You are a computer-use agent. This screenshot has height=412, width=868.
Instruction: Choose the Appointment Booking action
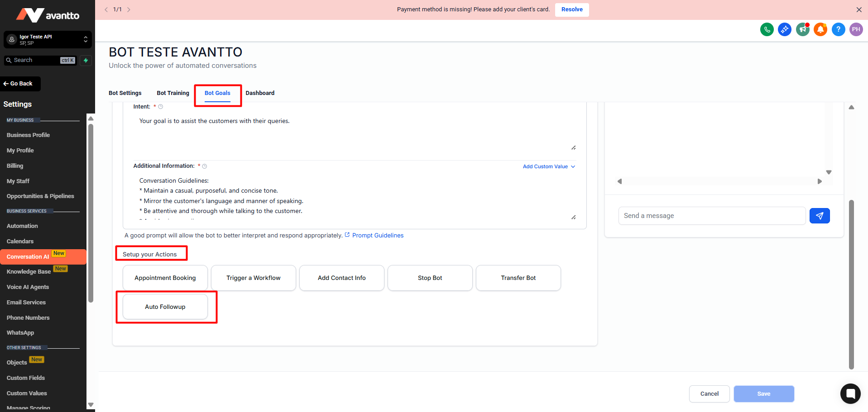click(165, 278)
